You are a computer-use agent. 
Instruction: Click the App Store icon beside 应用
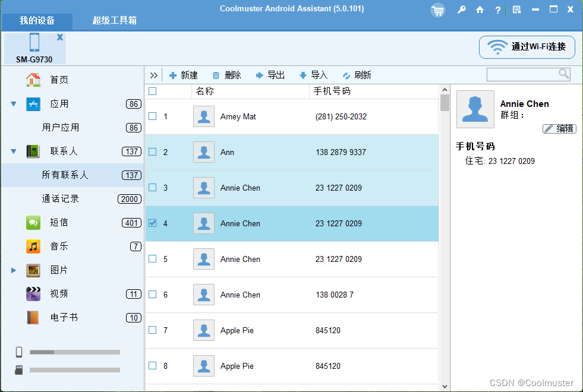(33, 104)
